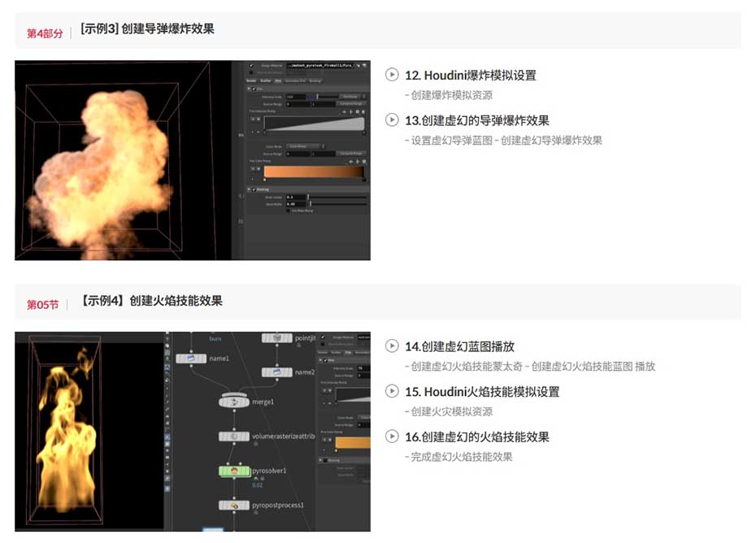Click the subtitle - 创建火灾模拟资源

pos(449,412)
